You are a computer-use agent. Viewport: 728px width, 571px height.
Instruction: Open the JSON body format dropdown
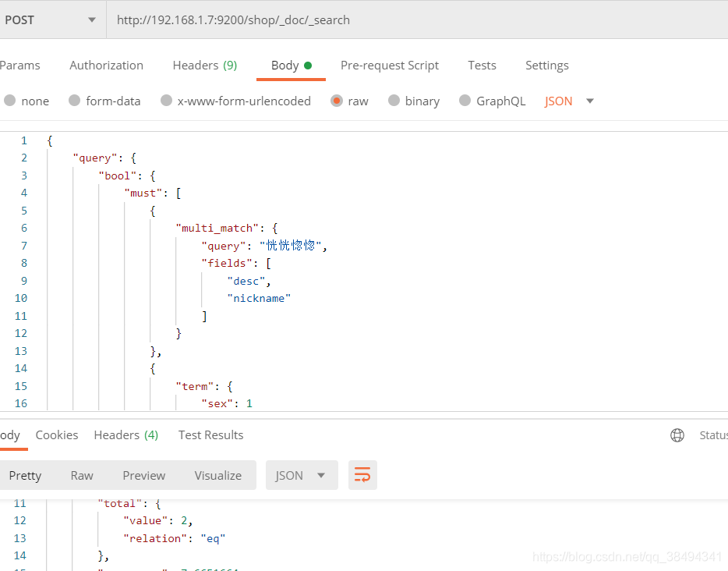pos(569,101)
